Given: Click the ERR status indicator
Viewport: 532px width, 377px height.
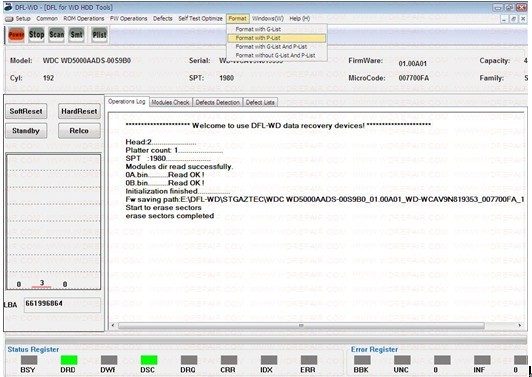Looking at the screenshot, I should click(x=309, y=360).
